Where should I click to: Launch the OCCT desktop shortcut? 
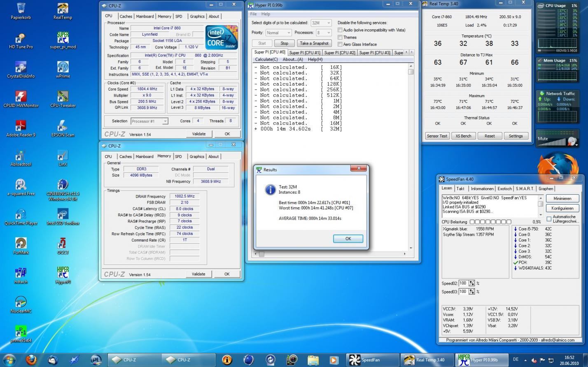tap(63, 246)
